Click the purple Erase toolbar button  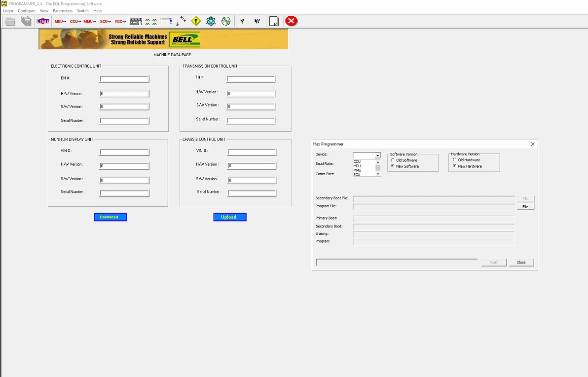[x=43, y=21]
